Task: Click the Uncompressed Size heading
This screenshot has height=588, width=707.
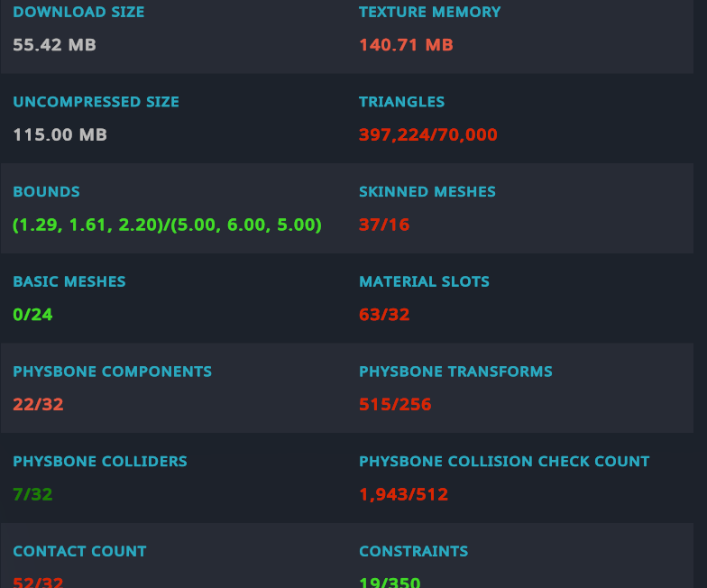Action: [96, 101]
